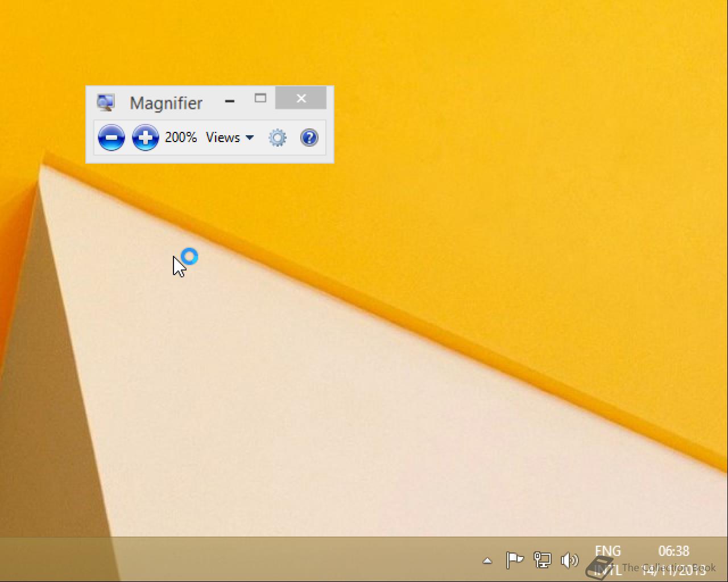The width and height of the screenshot is (728, 582).
Task: Open Action Center flag icon in tray
Action: tap(515, 560)
